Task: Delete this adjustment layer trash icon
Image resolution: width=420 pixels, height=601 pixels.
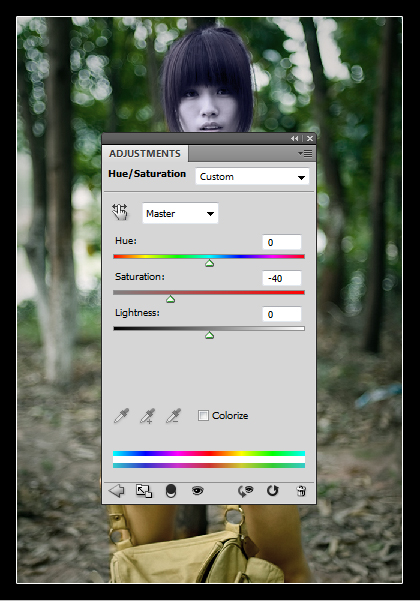Action: (301, 491)
